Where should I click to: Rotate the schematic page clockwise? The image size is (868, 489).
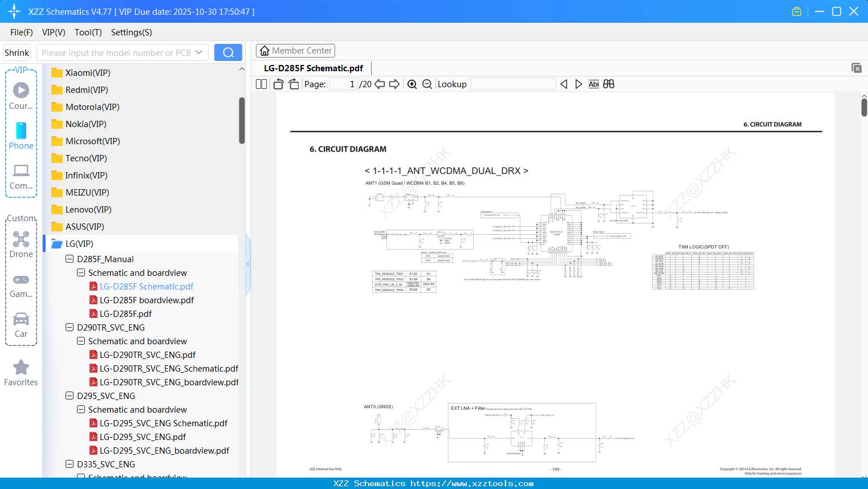[293, 84]
